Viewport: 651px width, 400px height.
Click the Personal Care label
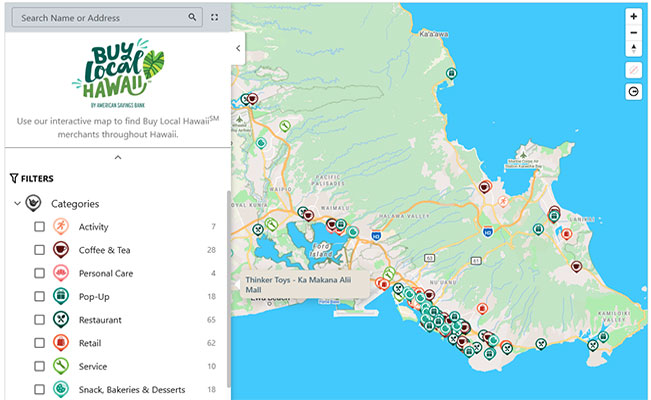[106, 273]
